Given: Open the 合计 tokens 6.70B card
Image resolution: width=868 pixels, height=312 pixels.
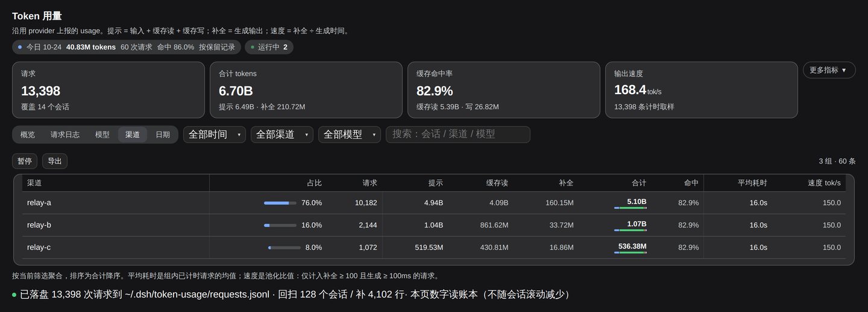Looking at the screenshot, I should click(x=306, y=90).
